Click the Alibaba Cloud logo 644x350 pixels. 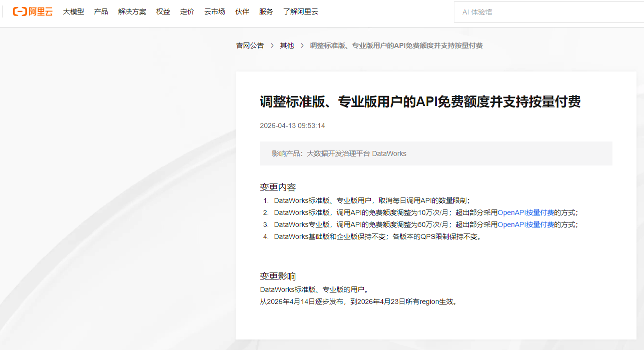33,12
